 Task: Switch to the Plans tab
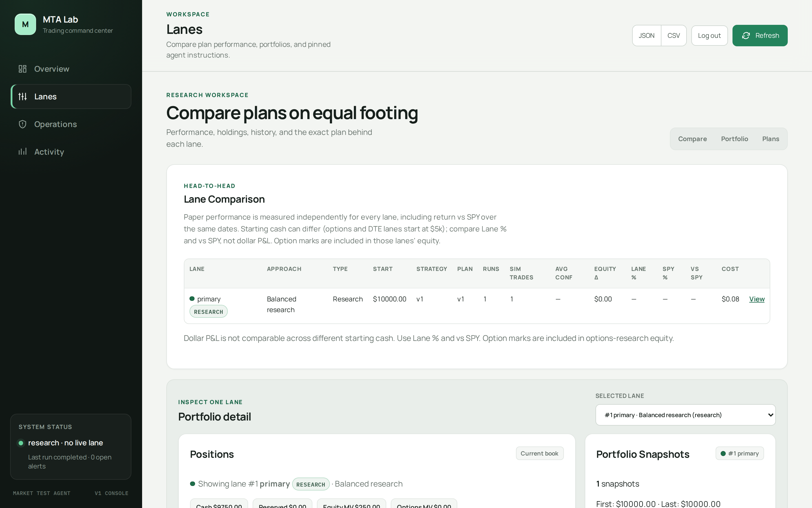pyautogui.click(x=770, y=139)
